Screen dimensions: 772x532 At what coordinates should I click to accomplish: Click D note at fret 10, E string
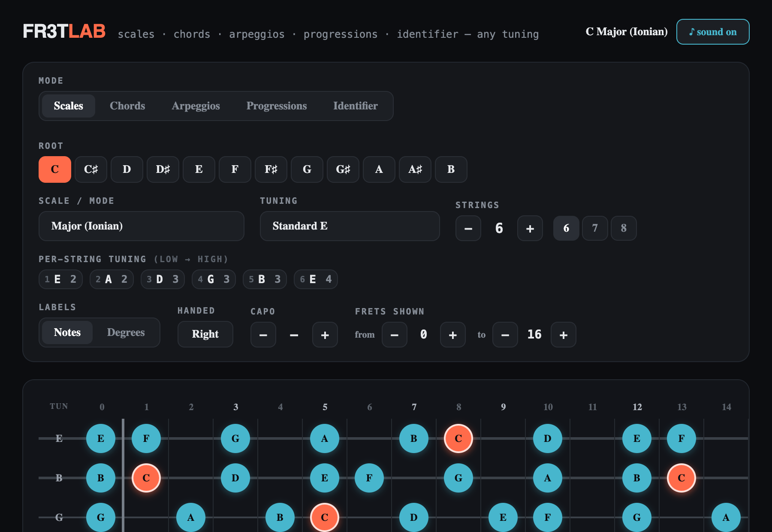coord(548,438)
